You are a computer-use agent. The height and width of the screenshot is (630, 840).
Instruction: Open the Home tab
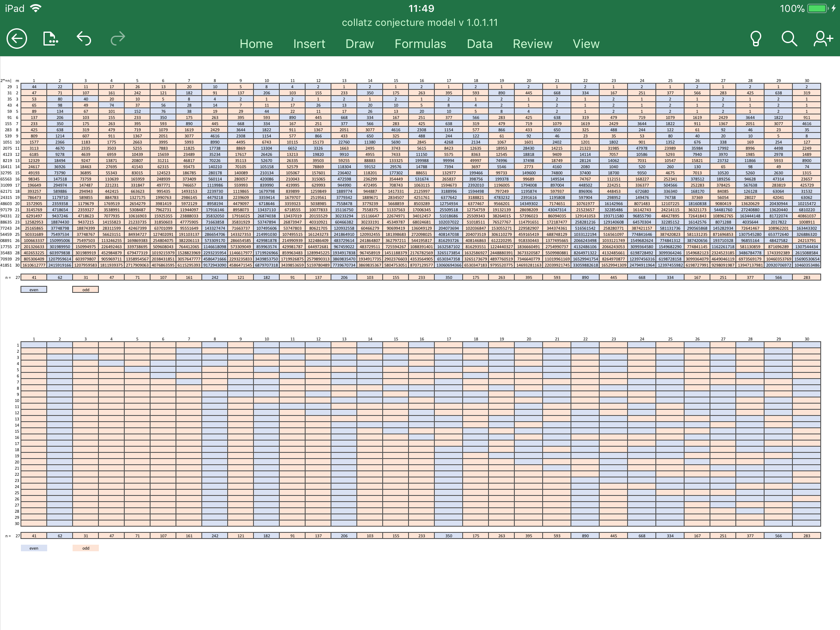256,44
